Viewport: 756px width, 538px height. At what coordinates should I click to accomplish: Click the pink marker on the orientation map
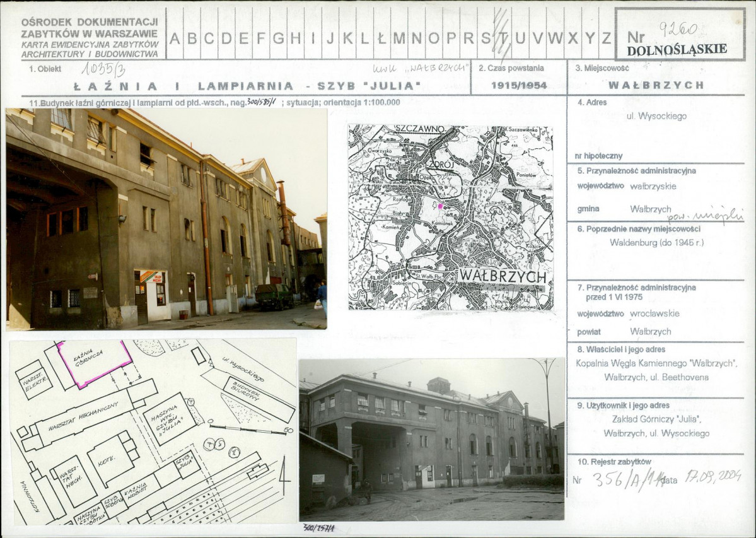click(x=439, y=206)
